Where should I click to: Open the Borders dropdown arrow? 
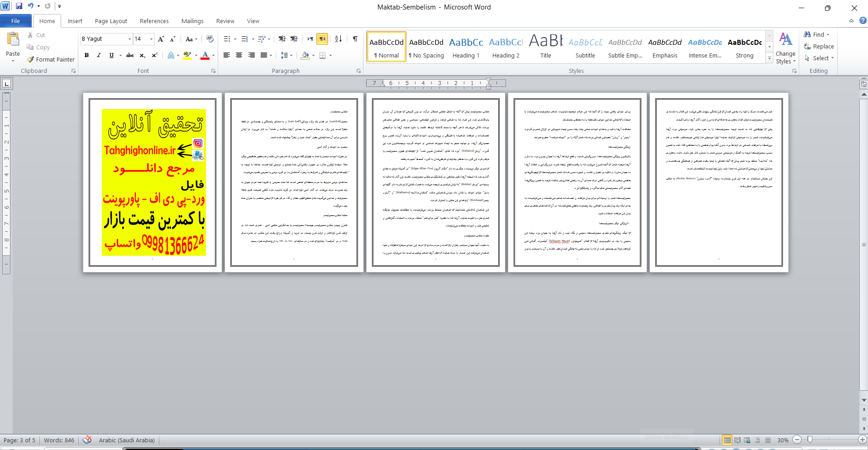coord(330,55)
